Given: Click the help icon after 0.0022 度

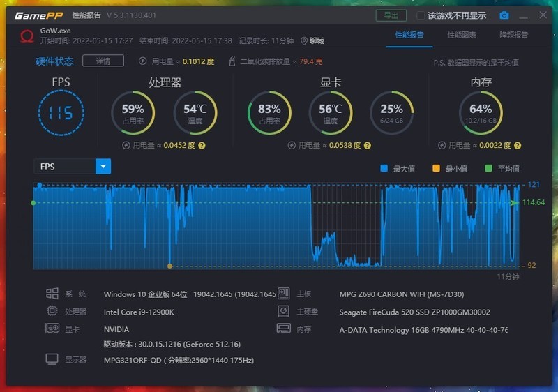Looking at the screenshot, I should pos(518,146).
